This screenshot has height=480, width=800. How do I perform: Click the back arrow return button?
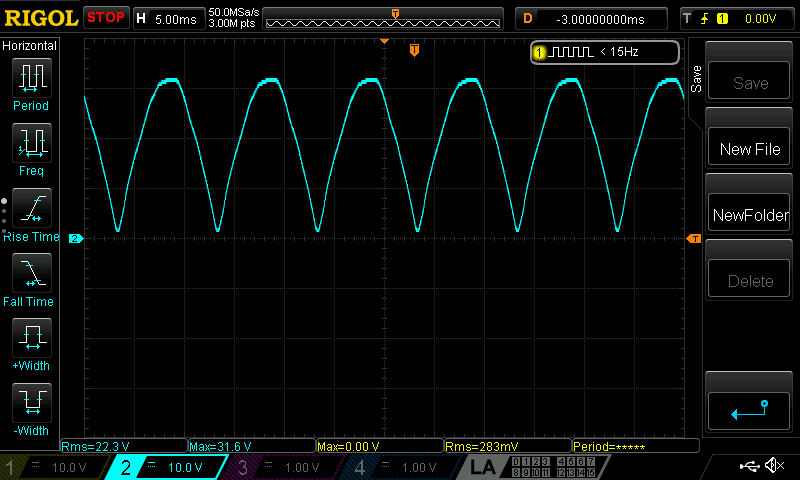tap(749, 411)
